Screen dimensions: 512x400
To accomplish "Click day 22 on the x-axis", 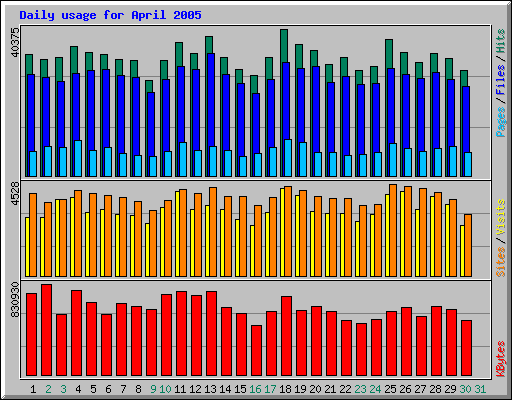I will pos(345,389).
